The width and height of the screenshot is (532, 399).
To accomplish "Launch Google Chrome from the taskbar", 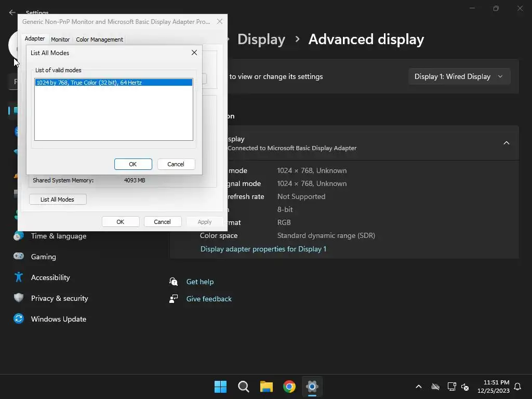I will point(289,387).
